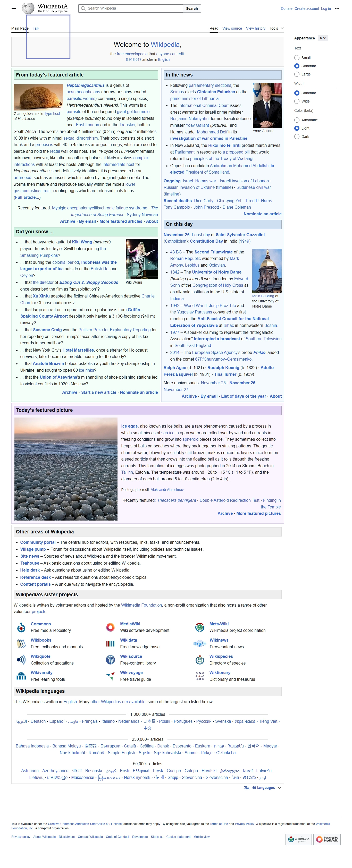Click the Wikisource iceberg logo icon
Viewport: 352px width, 868px height.
110,659
